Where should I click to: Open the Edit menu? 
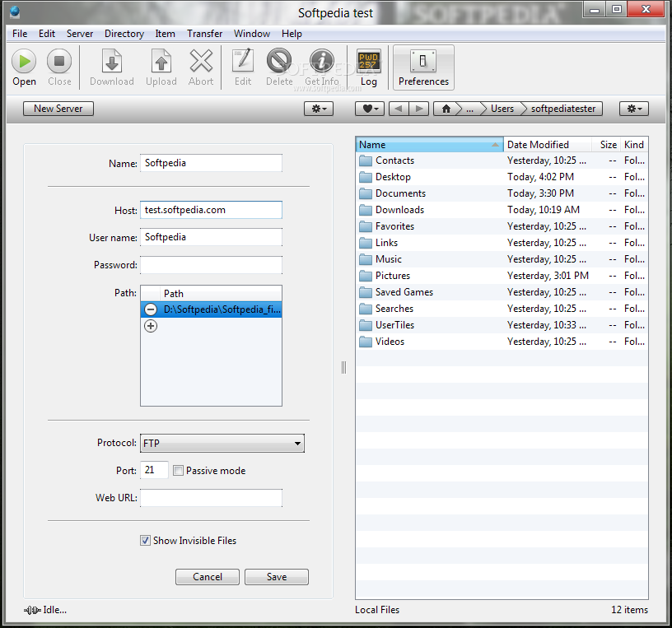click(x=47, y=34)
